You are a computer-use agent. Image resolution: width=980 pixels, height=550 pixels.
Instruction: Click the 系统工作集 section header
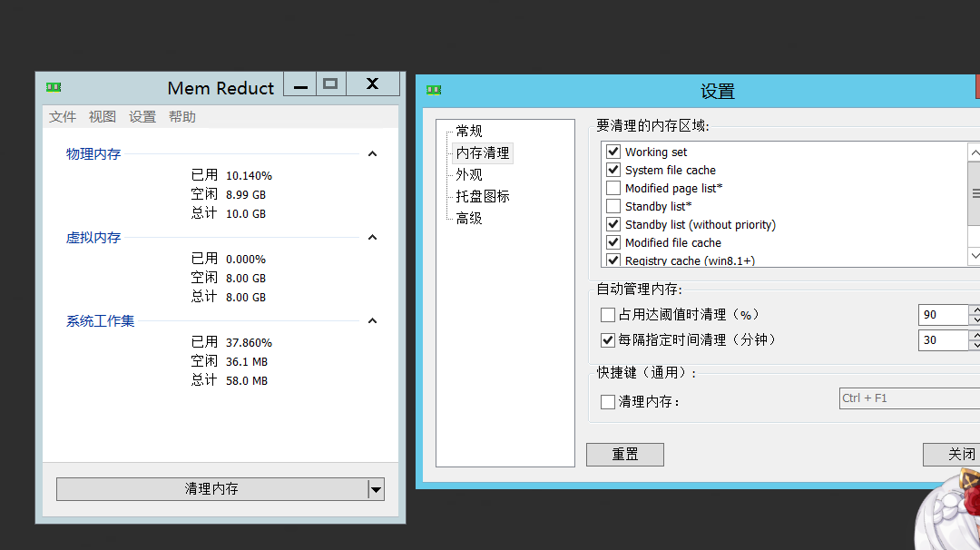click(100, 321)
